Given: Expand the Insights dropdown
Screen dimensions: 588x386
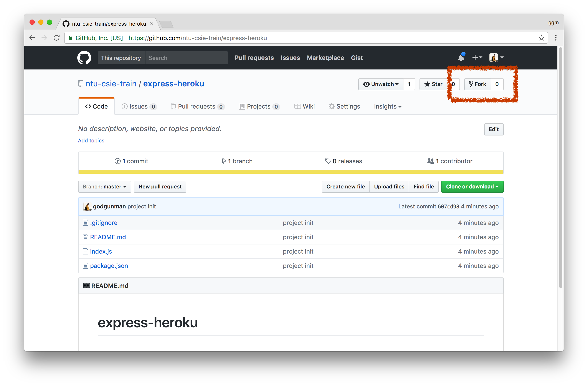Looking at the screenshot, I should (x=387, y=106).
